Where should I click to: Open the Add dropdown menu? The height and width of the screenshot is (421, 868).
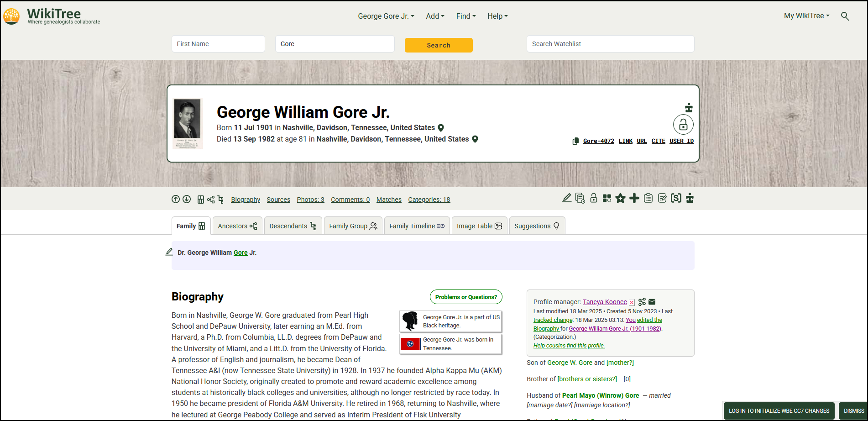coord(435,16)
